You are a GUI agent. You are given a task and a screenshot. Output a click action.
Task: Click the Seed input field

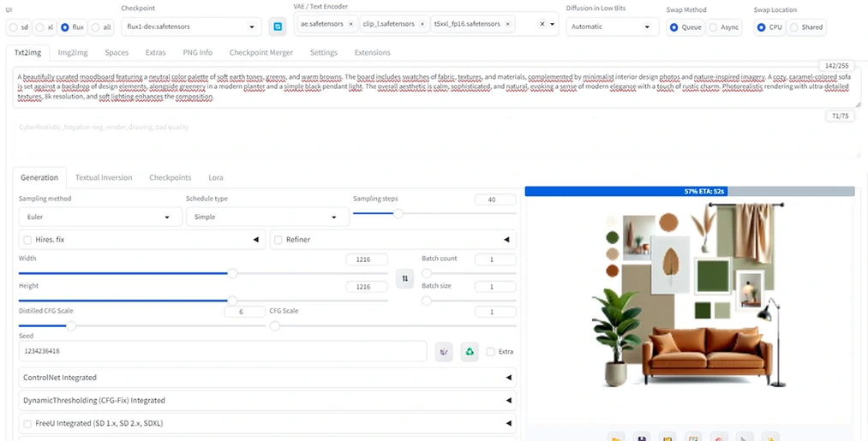pyautogui.click(x=223, y=351)
